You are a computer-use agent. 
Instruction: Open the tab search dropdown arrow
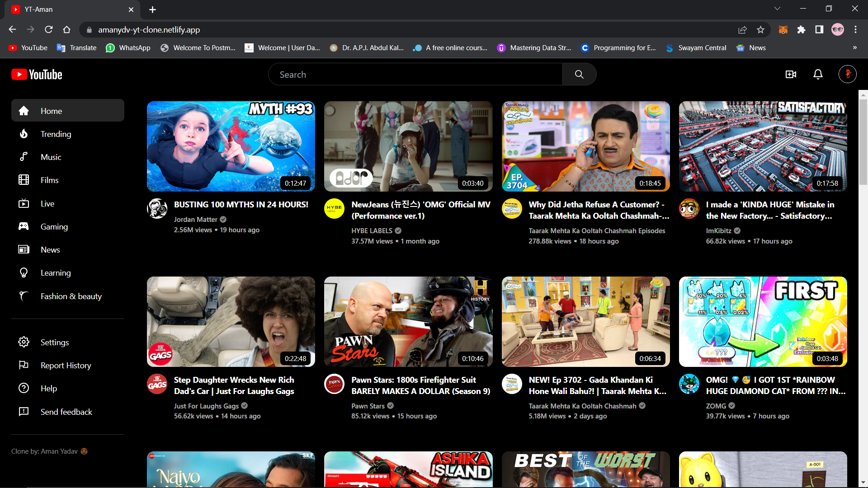pyautogui.click(x=777, y=9)
